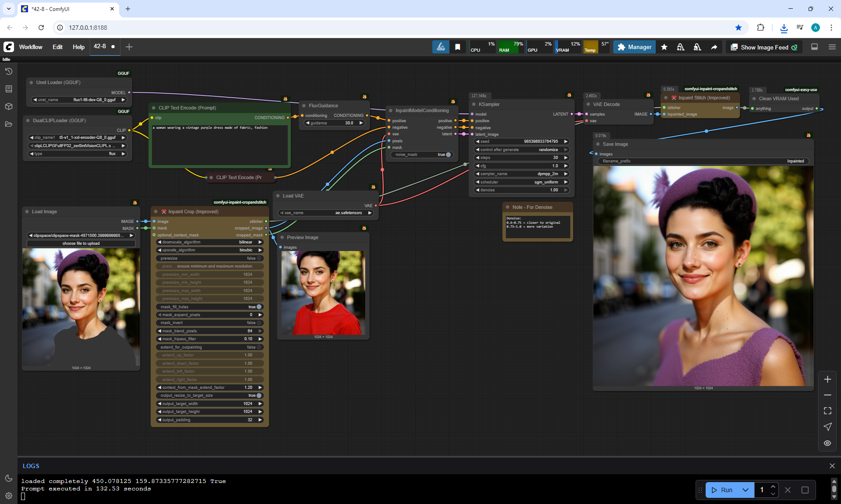Toggle dark theme moon icon

9,478
